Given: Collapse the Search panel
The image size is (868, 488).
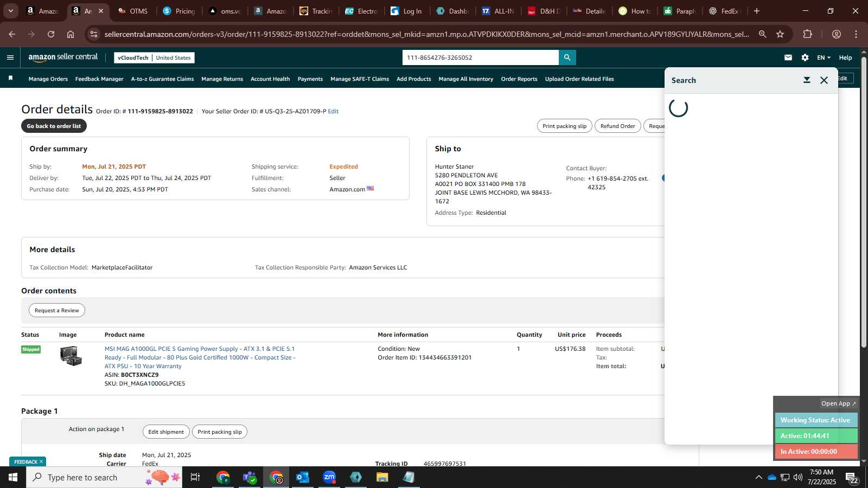Looking at the screenshot, I should (x=807, y=80).
